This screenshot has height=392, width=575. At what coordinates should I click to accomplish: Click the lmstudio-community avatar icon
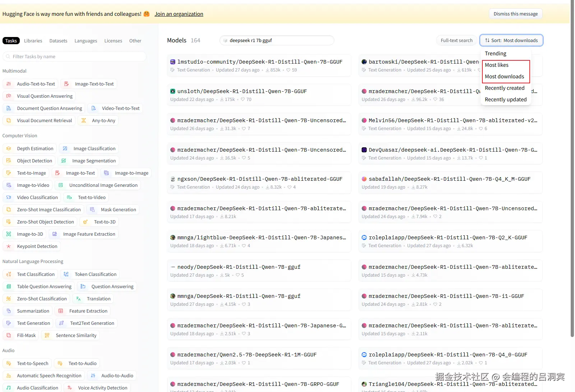coord(173,62)
